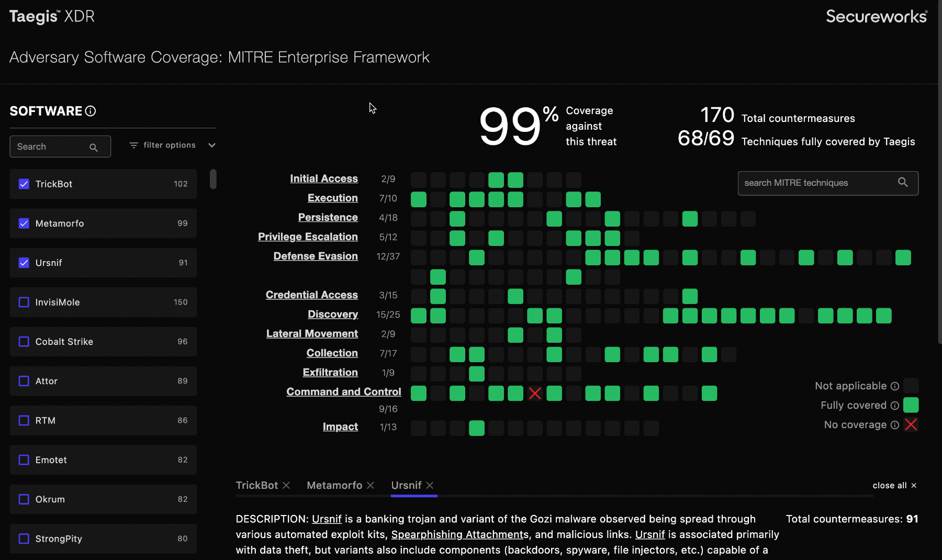Open the Impact tactic link
Viewport: 942px width, 560px height.
[x=340, y=427]
